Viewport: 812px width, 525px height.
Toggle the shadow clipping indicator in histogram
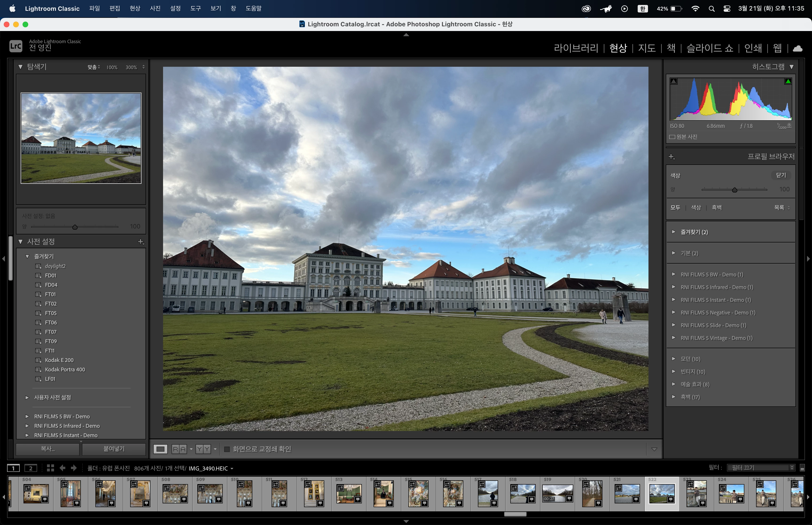point(674,81)
